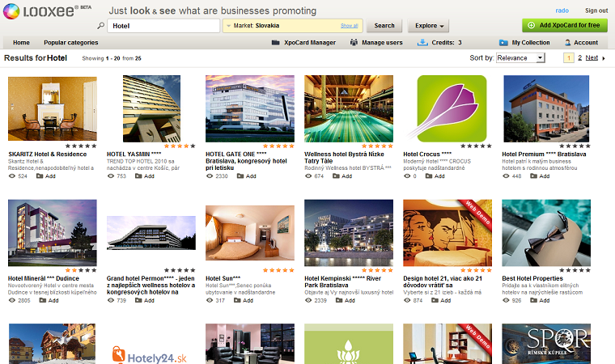Open Manage users via its people icon

(x=354, y=42)
